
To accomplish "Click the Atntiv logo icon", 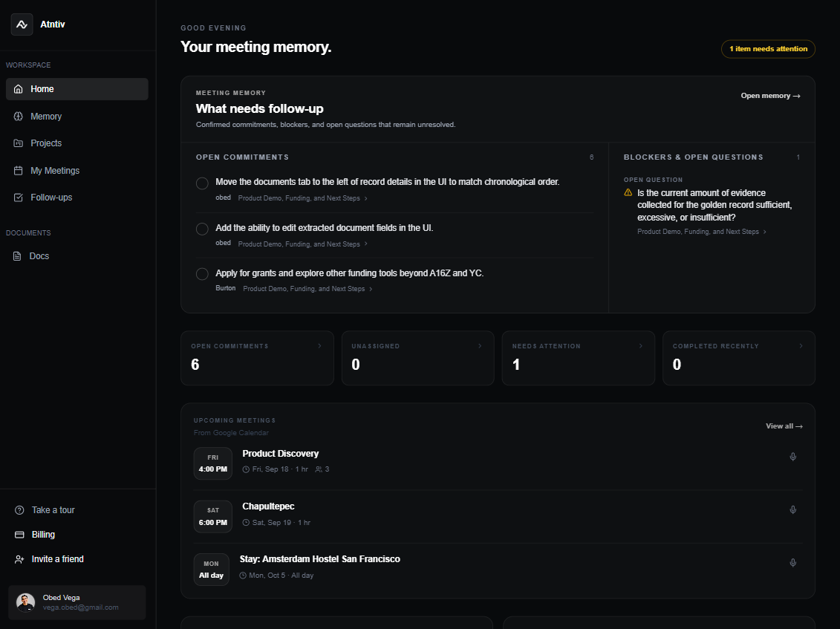I will pyautogui.click(x=22, y=25).
